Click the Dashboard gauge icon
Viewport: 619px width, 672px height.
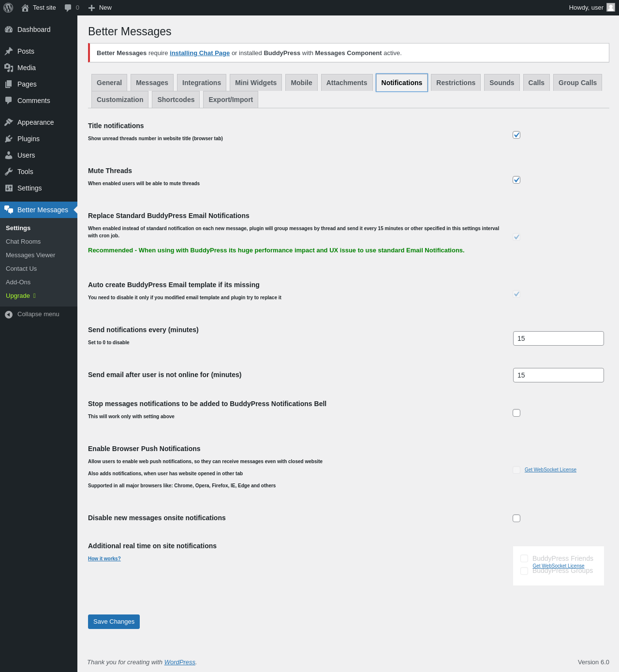click(x=9, y=29)
